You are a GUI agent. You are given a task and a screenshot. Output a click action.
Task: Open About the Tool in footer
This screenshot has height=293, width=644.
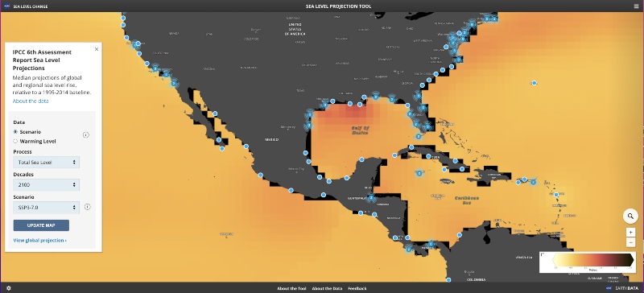[291, 288]
